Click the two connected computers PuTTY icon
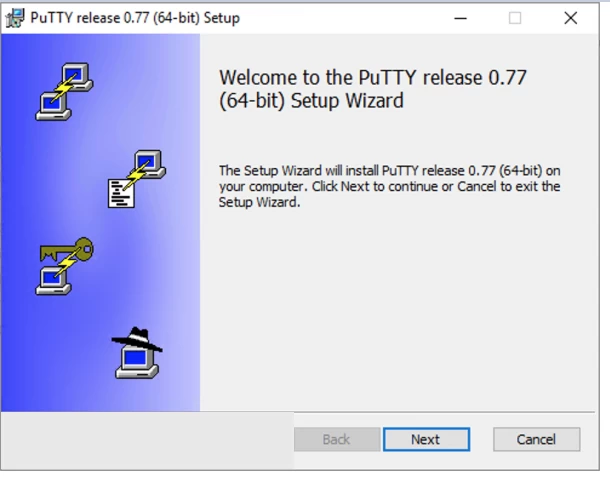 tap(64, 91)
